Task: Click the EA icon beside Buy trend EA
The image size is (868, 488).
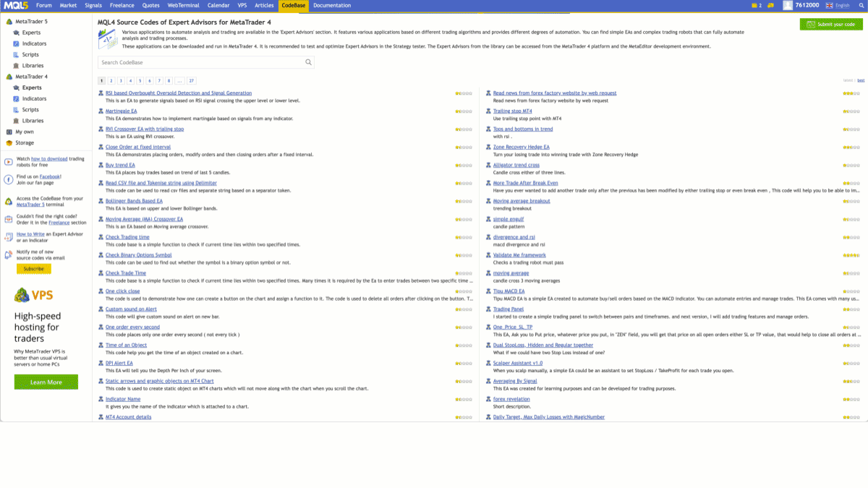Action: [x=101, y=165]
